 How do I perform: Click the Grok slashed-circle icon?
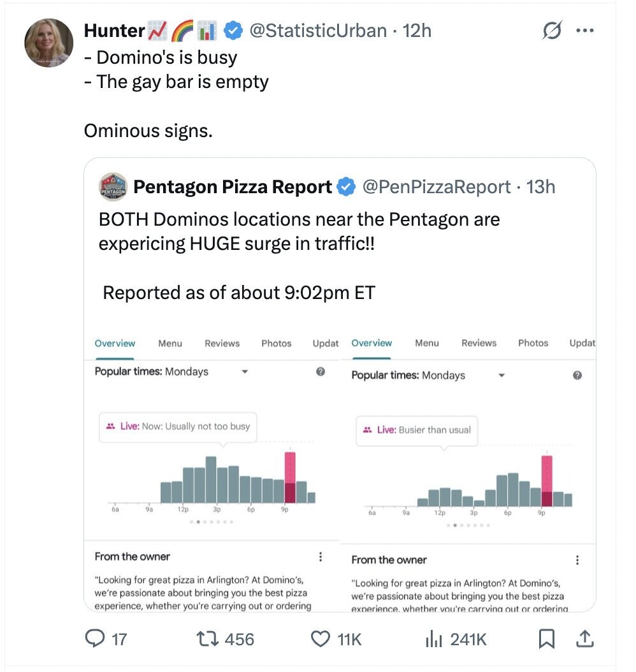pos(552,31)
